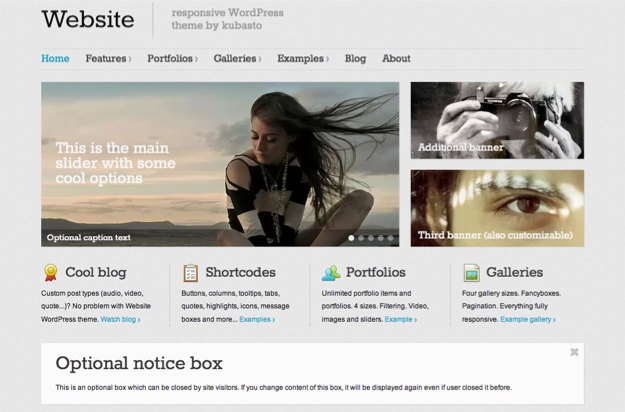Go to the Home menu item
The height and width of the screenshot is (412, 625).
pos(55,59)
